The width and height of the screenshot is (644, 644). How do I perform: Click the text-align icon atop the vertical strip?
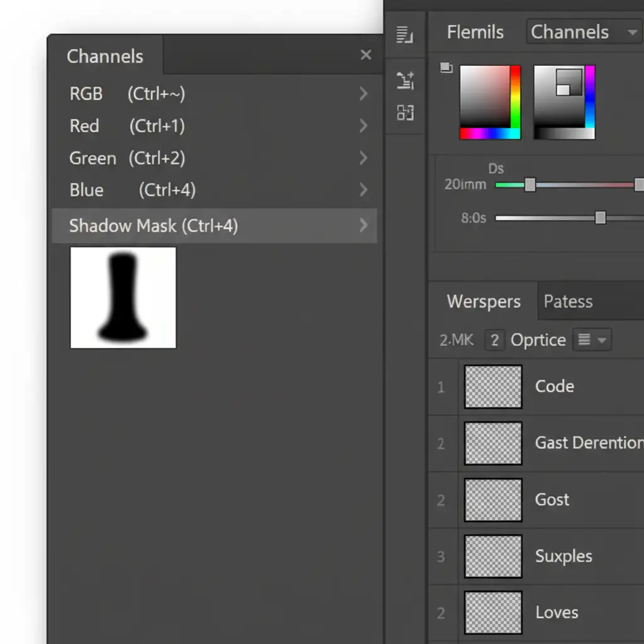point(405,35)
